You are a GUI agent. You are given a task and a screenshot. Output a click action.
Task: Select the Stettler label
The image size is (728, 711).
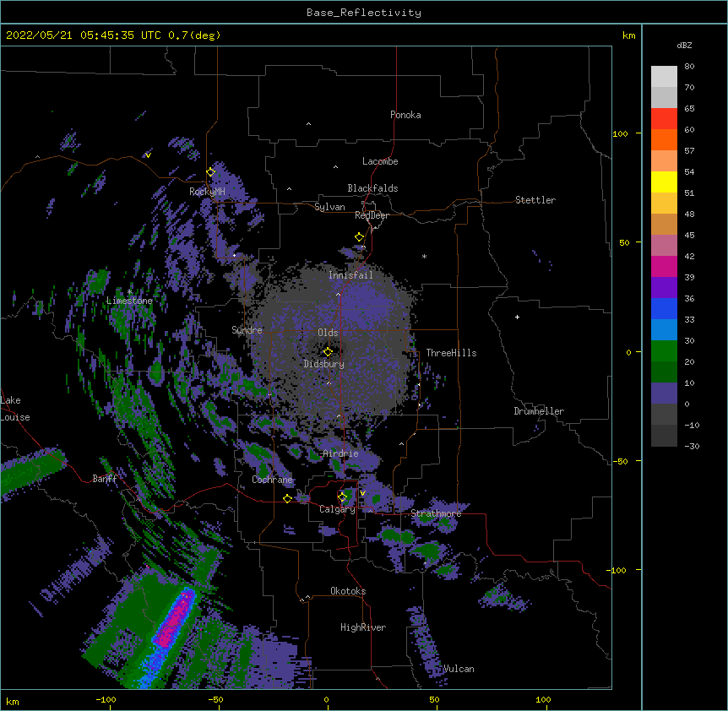click(535, 200)
